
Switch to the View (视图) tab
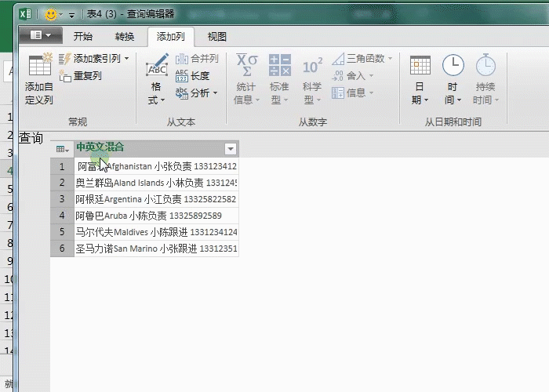216,37
